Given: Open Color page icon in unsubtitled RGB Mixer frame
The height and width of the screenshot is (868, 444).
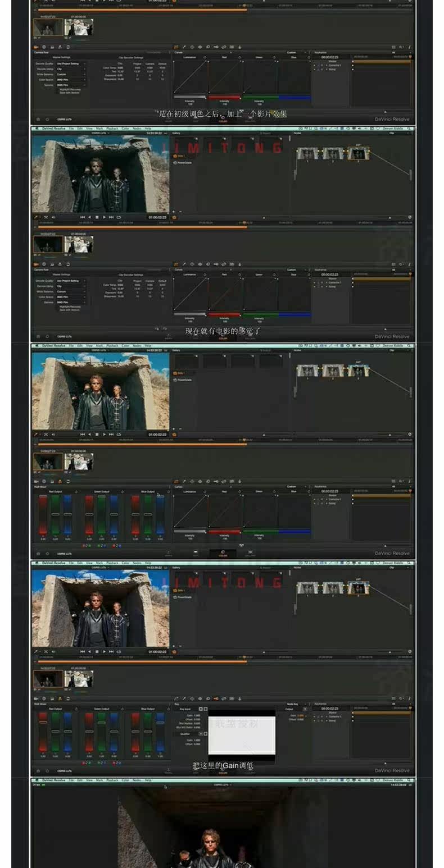Looking at the screenshot, I should [x=223, y=552].
